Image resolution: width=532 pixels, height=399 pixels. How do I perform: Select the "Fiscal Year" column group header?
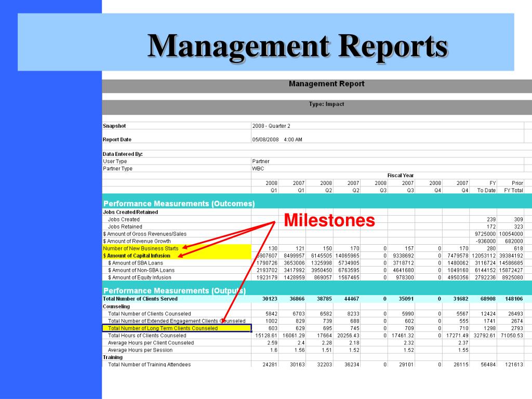coord(401,176)
